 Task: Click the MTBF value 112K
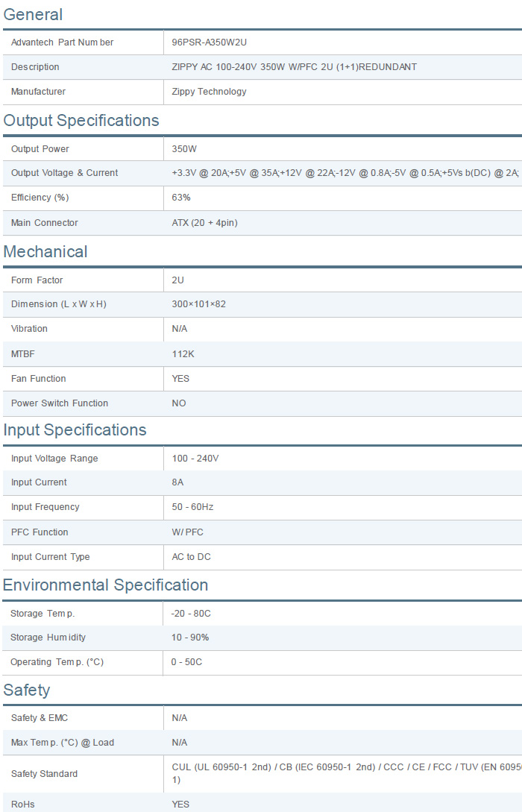(x=183, y=354)
